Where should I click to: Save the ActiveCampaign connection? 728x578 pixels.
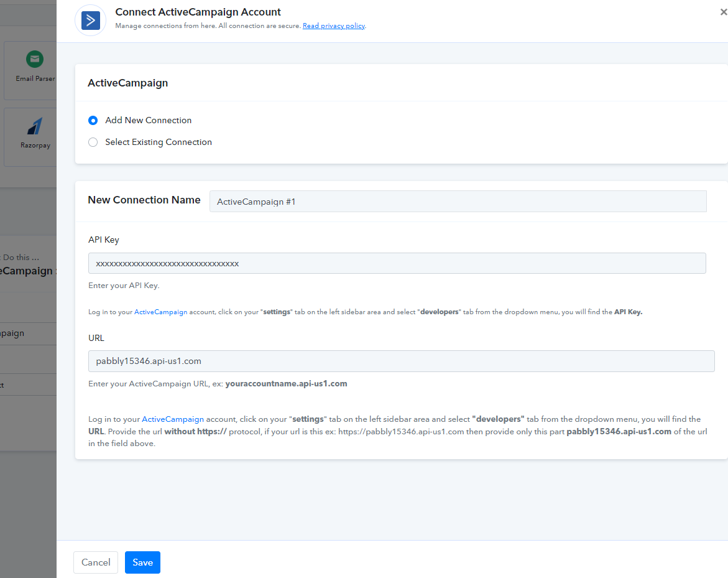(142, 562)
